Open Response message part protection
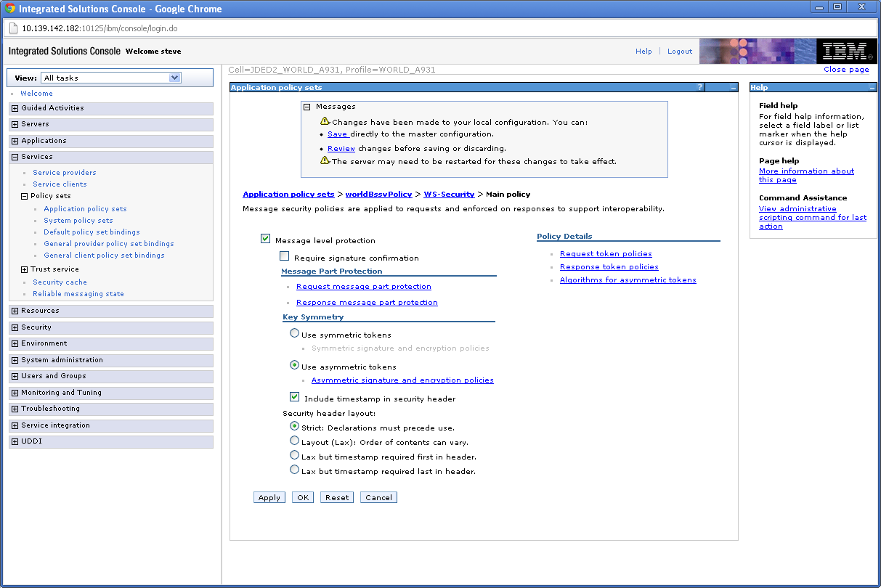 pyautogui.click(x=367, y=303)
